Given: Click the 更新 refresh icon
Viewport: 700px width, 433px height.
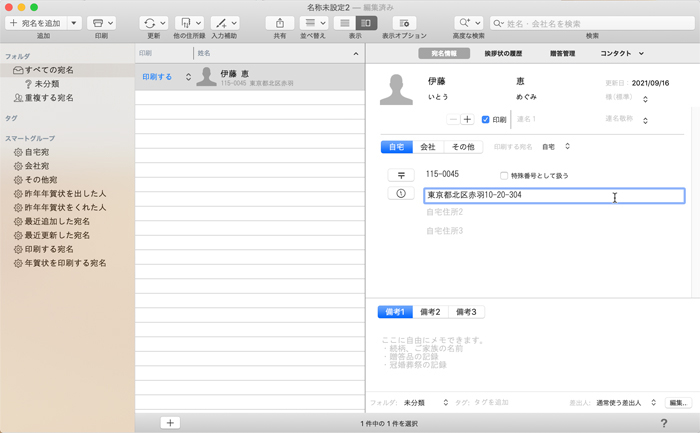Looking at the screenshot, I should tap(153, 22).
